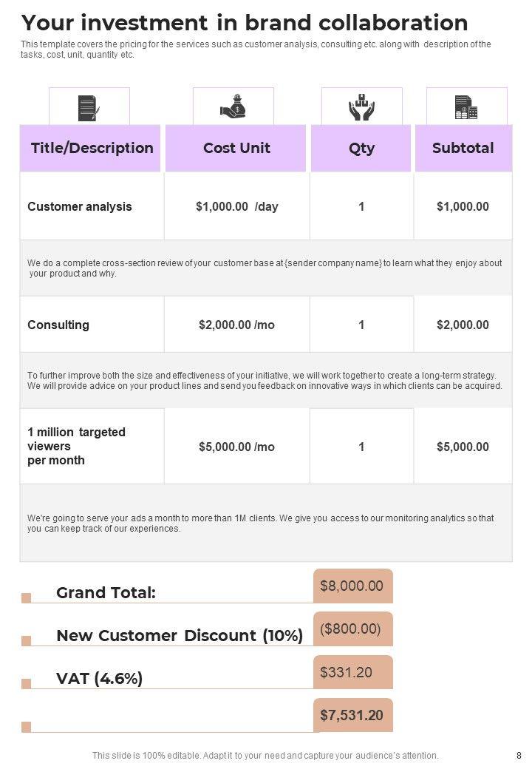Select the Title/Description column header
Screen dimensions: 532x769
point(91,148)
